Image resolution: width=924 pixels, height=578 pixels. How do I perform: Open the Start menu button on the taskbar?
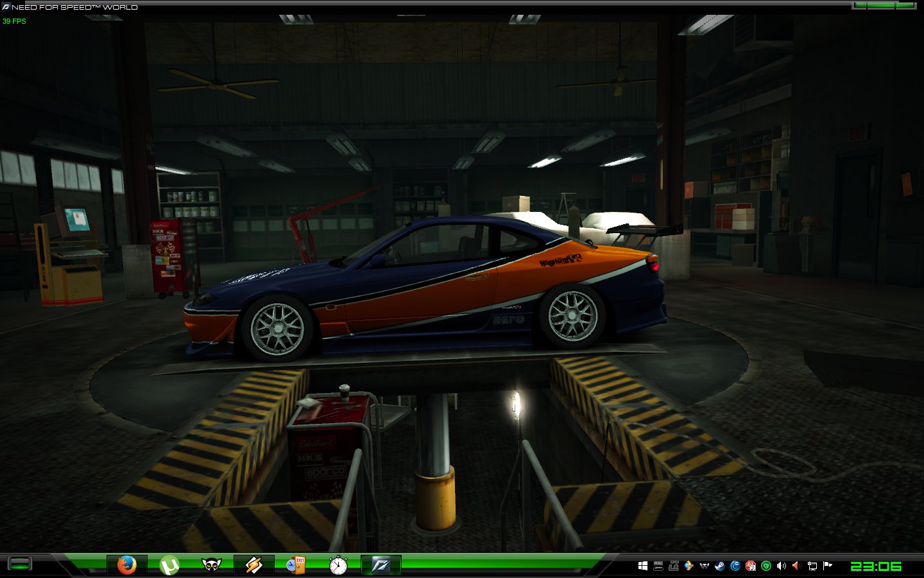20,565
